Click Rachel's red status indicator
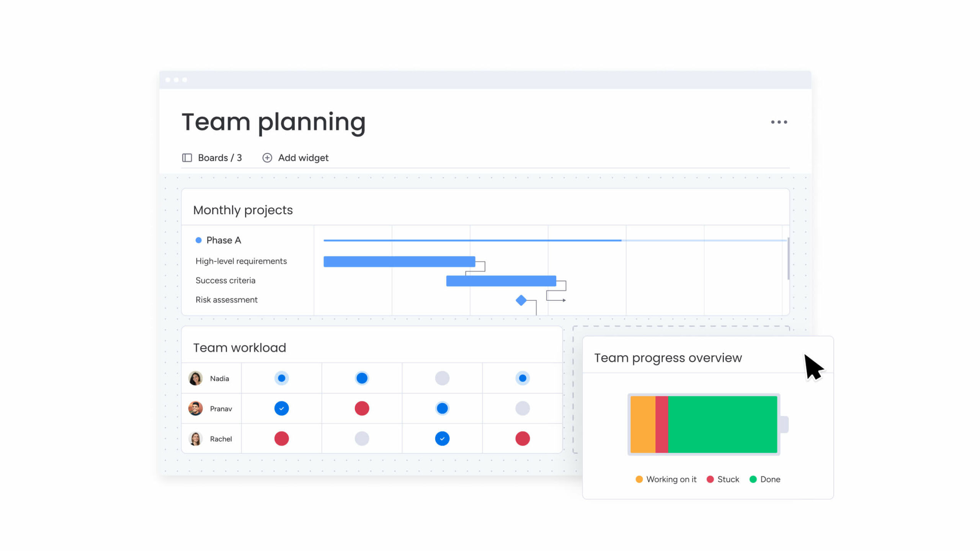980x551 pixels. point(281,439)
